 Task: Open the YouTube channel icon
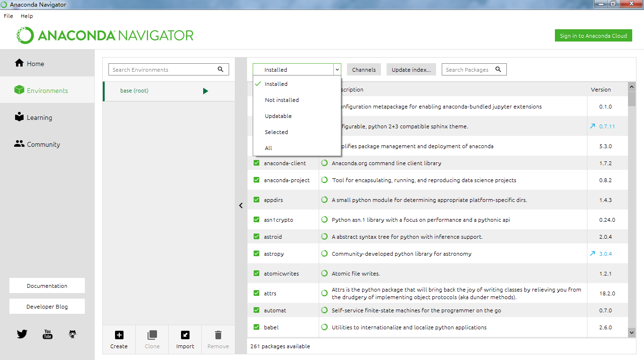pos(47,334)
